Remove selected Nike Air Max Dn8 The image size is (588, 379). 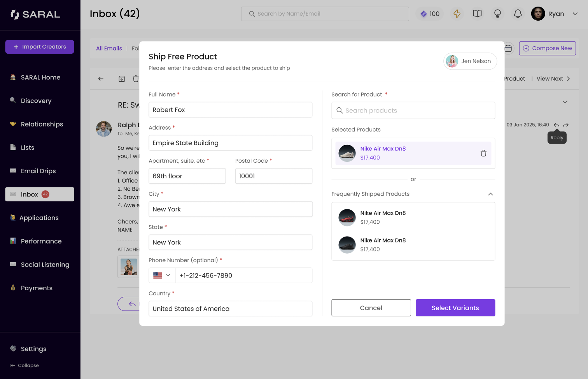(483, 153)
